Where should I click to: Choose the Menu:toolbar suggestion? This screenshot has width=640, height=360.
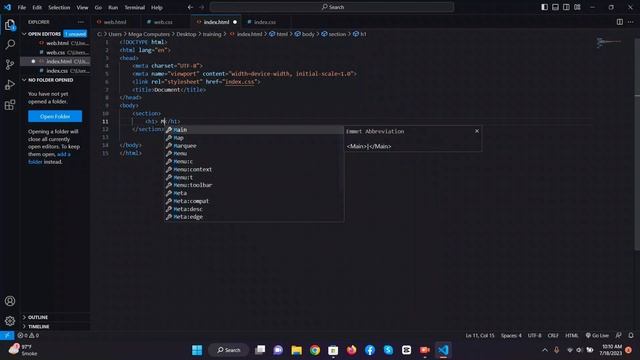[x=254, y=185]
